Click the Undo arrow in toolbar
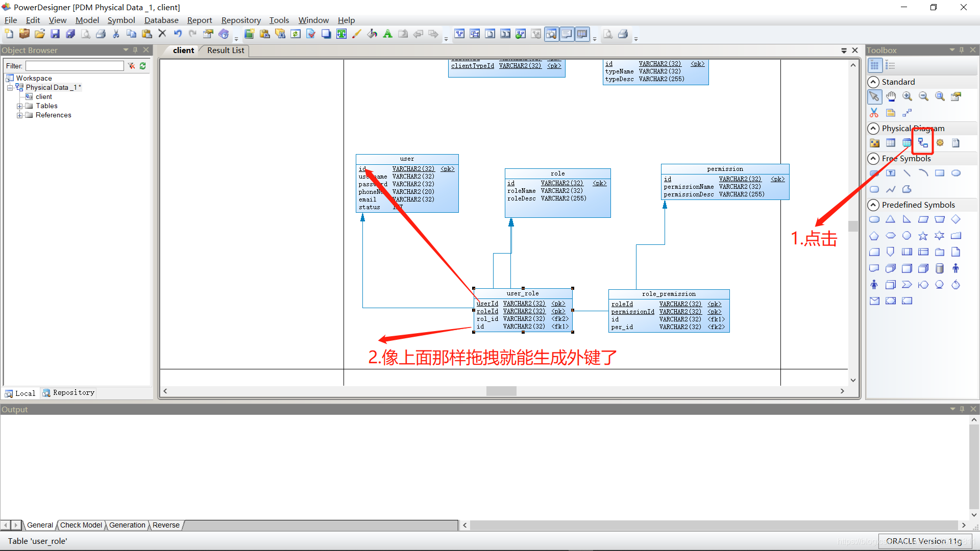 point(178,34)
